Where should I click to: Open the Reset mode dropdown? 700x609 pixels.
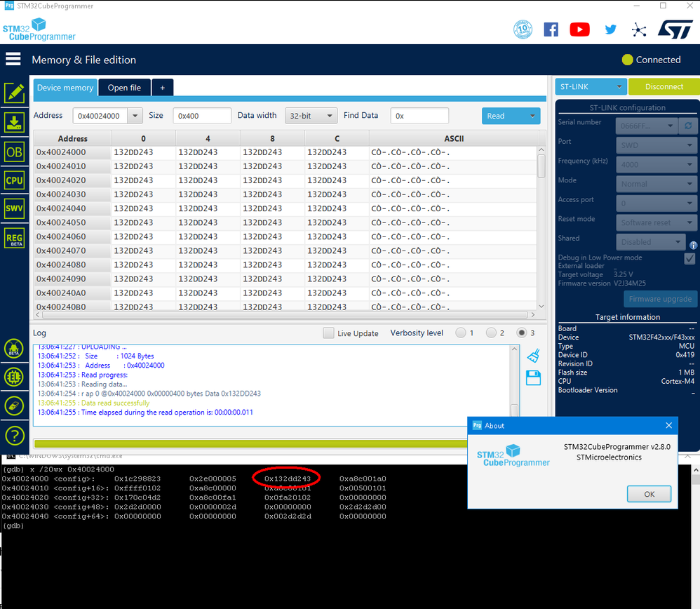[656, 222]
